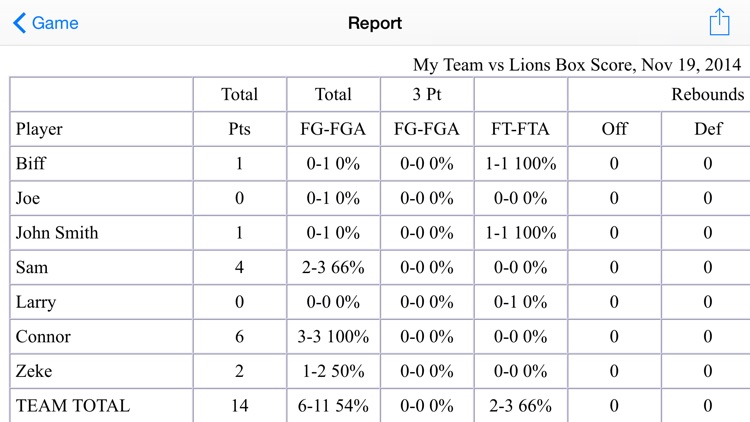This screenshot has width=750, height=422.
Task: Tap the Report title in navigation bar
Action: click(x=375, y=23)
